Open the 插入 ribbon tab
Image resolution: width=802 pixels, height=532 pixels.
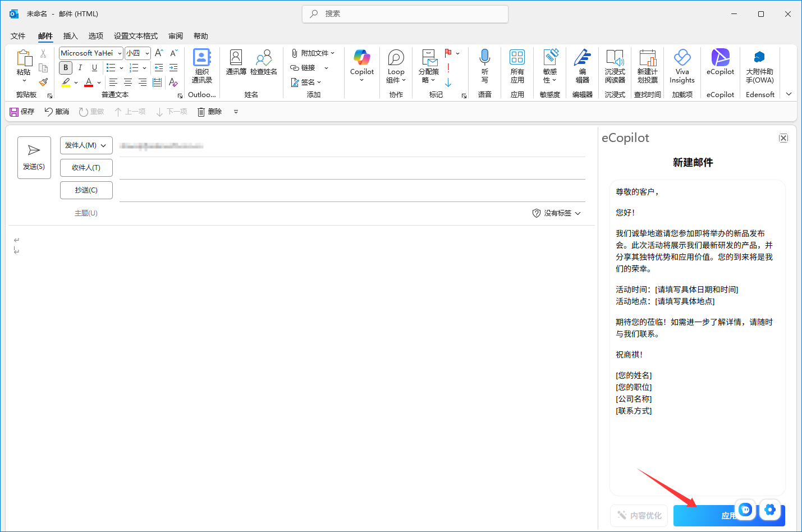70,36
